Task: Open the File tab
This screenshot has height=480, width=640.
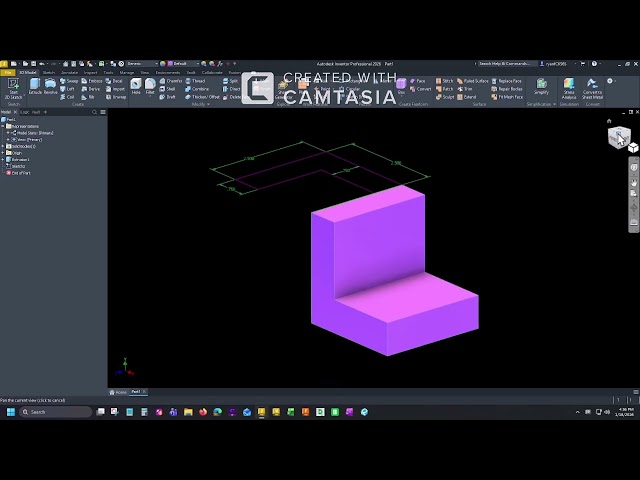Action: tap(7, 73)
